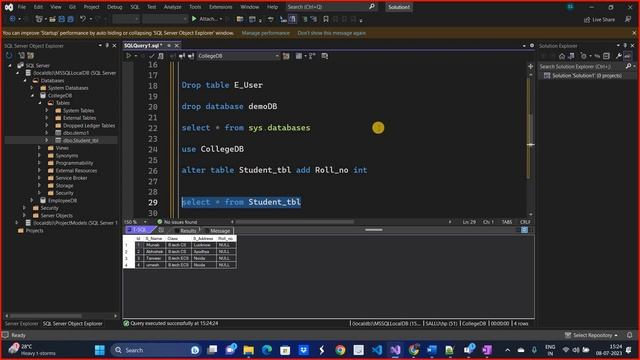Open the SQL menu
640x360 pixels.
tap(135, 7)
